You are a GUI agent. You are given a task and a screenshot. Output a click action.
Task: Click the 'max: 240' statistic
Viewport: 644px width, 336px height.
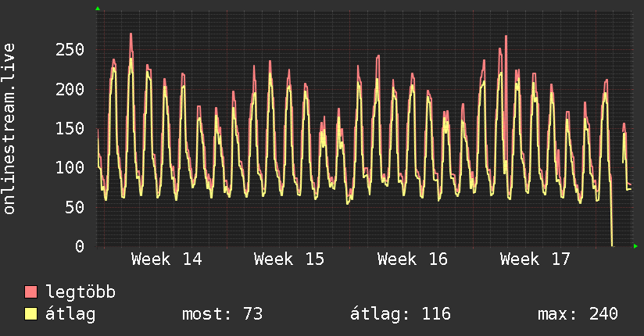[578, 314]
